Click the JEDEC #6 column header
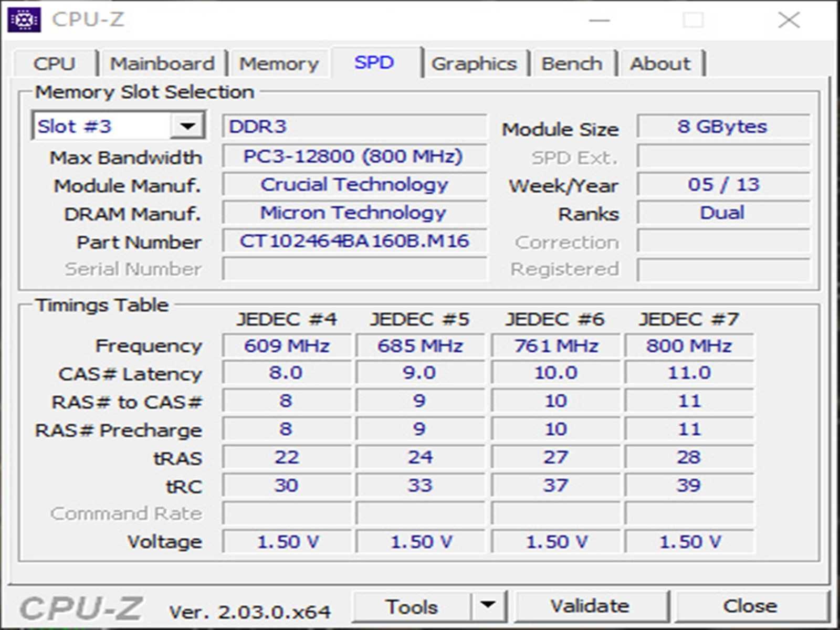Viewport: 840px width, 630px height. tap(555, 319)
